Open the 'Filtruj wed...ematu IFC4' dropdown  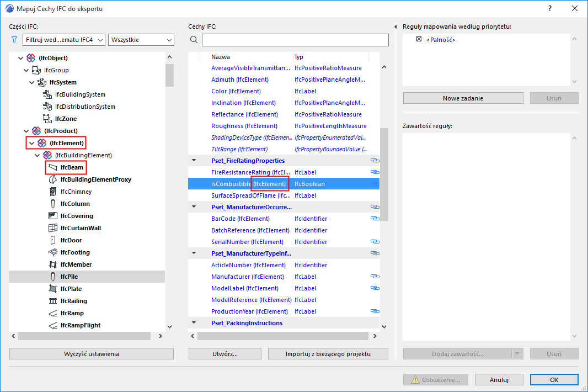pos(64,40)
